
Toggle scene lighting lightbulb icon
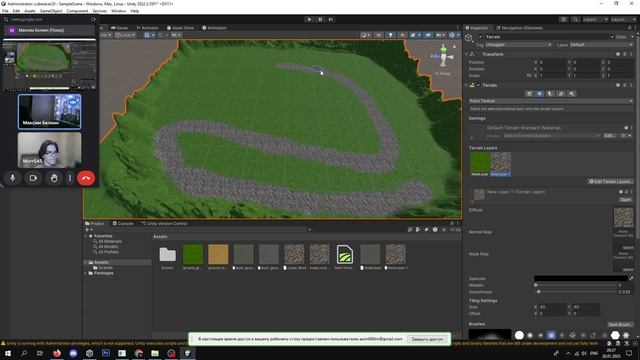tap(390, 35)
